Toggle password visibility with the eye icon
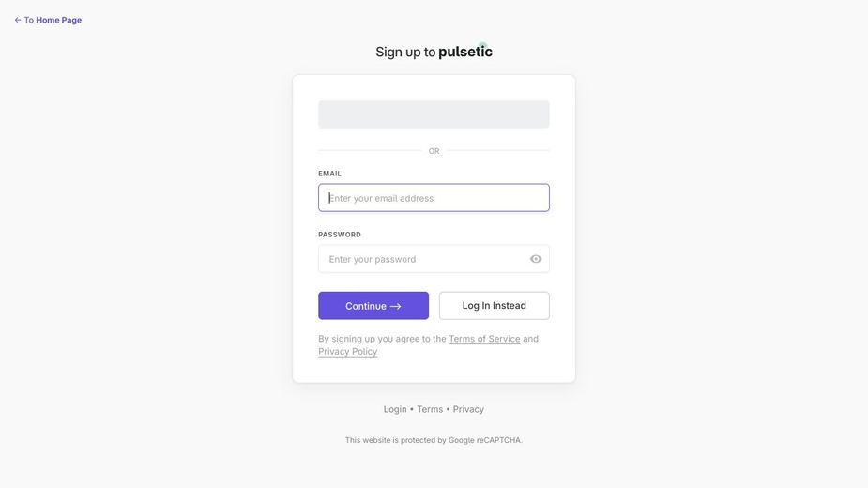 tap(535, 259)
